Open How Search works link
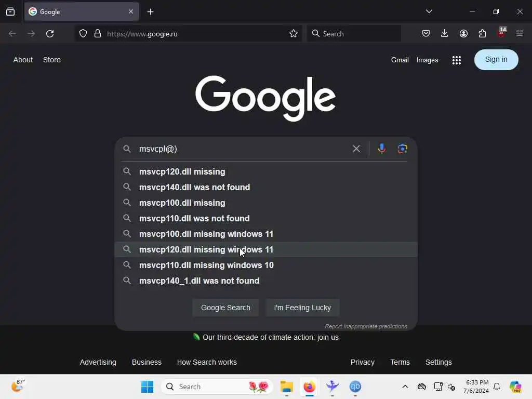Screen dimensions: 532x399 tap(207, 362)
